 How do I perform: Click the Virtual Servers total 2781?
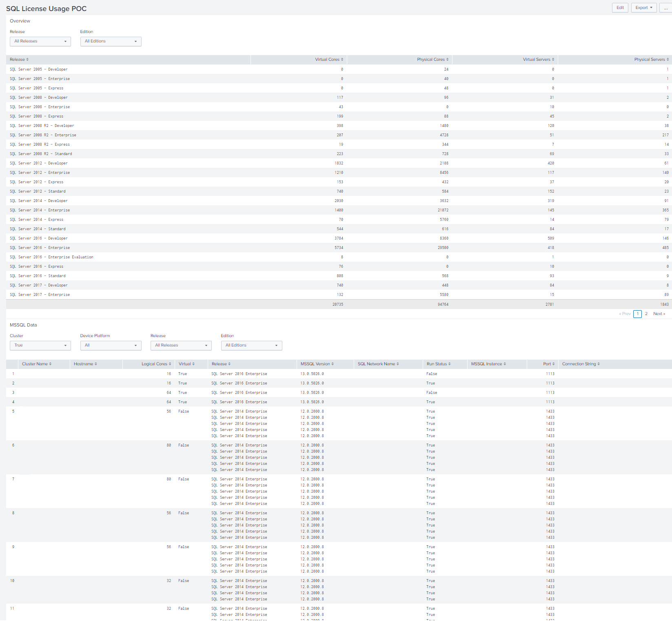550,304
